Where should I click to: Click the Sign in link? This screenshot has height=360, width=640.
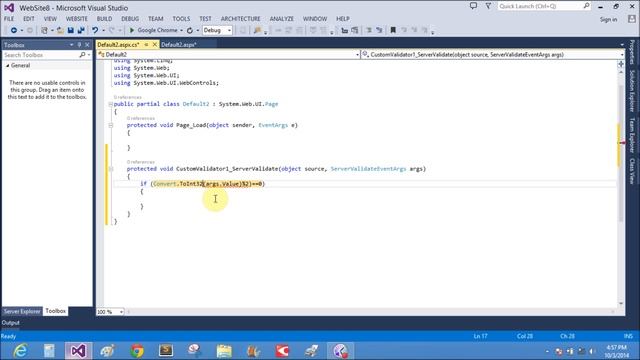tap(608, 20)
